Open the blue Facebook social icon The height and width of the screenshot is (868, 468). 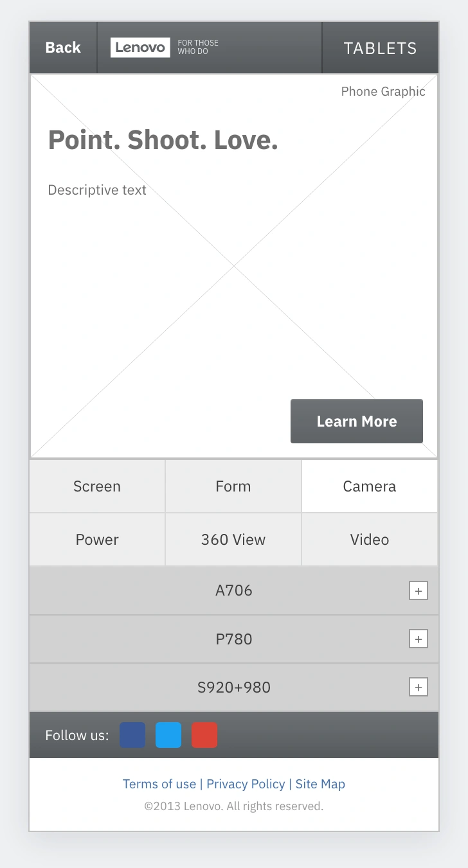pos(132,735)
